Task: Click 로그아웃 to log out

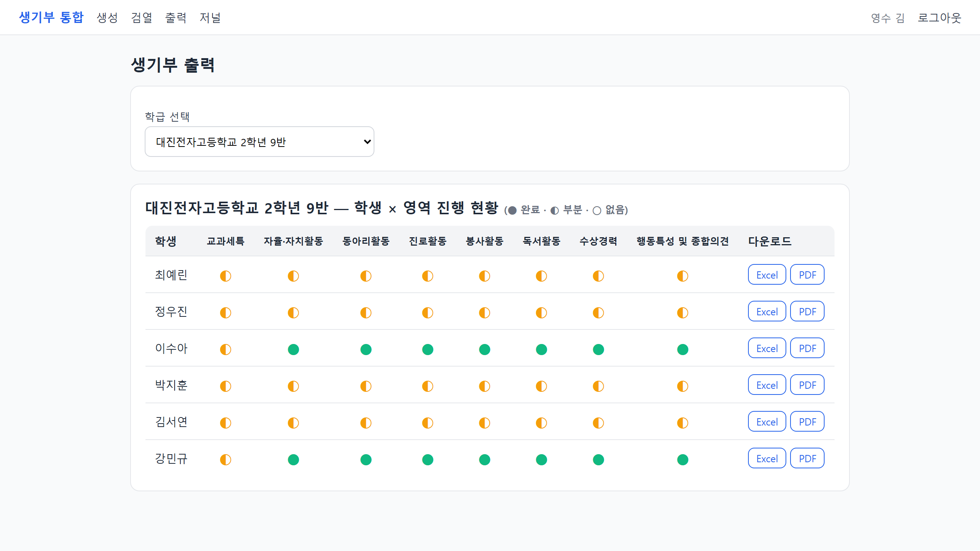Action: coord(939,18)
